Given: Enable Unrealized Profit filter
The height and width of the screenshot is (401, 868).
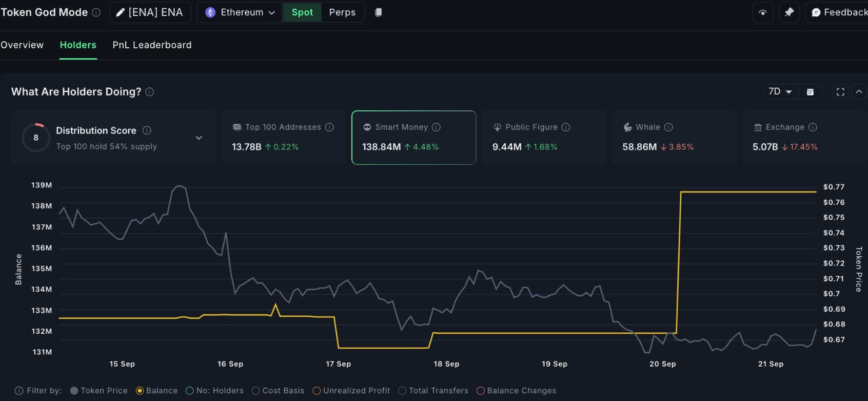Looking at the screenshot, I should pyautogui.click(x=351, y=391).
